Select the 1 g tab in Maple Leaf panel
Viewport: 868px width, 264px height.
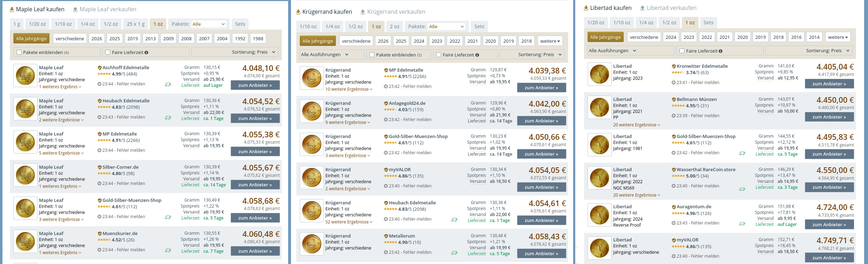17,24
